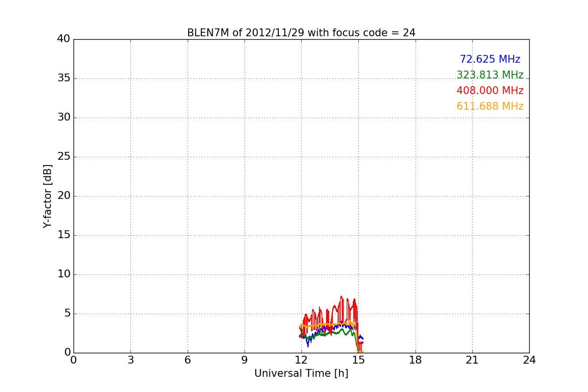Click the x-axis tick label 12
Screen dimensions: 588x392
click(301, 360)
